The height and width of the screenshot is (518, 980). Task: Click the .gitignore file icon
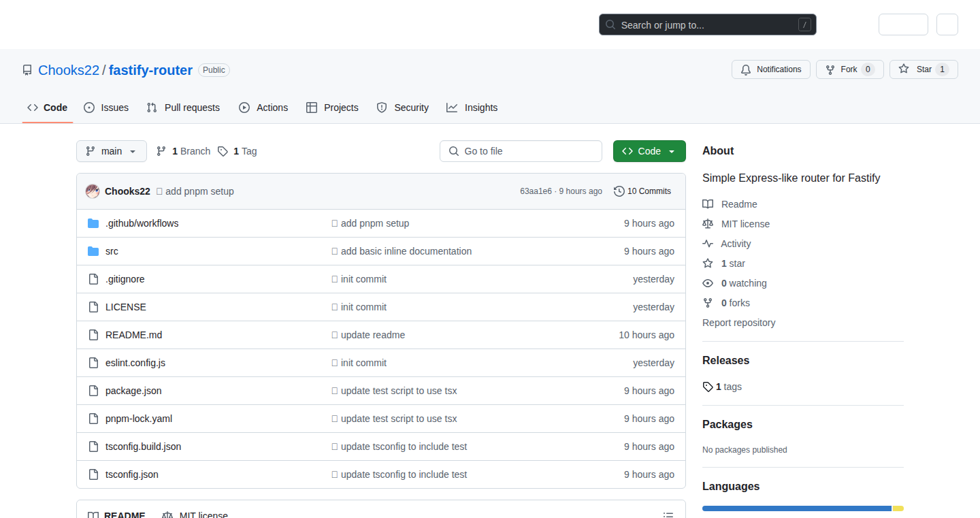click(93, 279)
